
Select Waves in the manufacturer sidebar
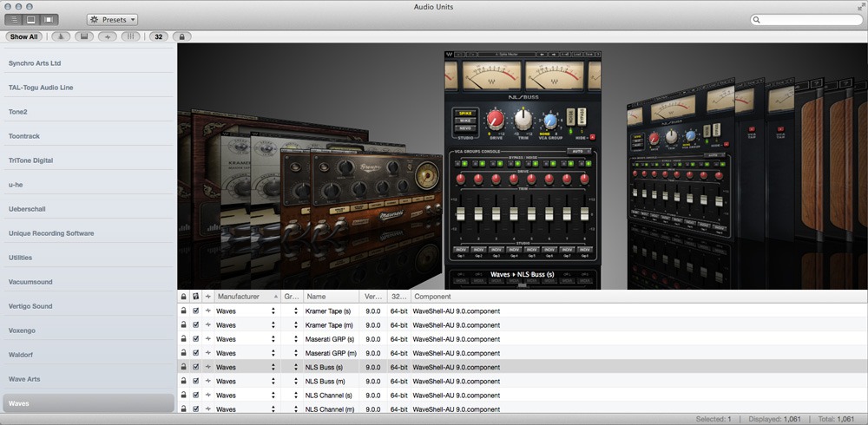click(89, 403)
